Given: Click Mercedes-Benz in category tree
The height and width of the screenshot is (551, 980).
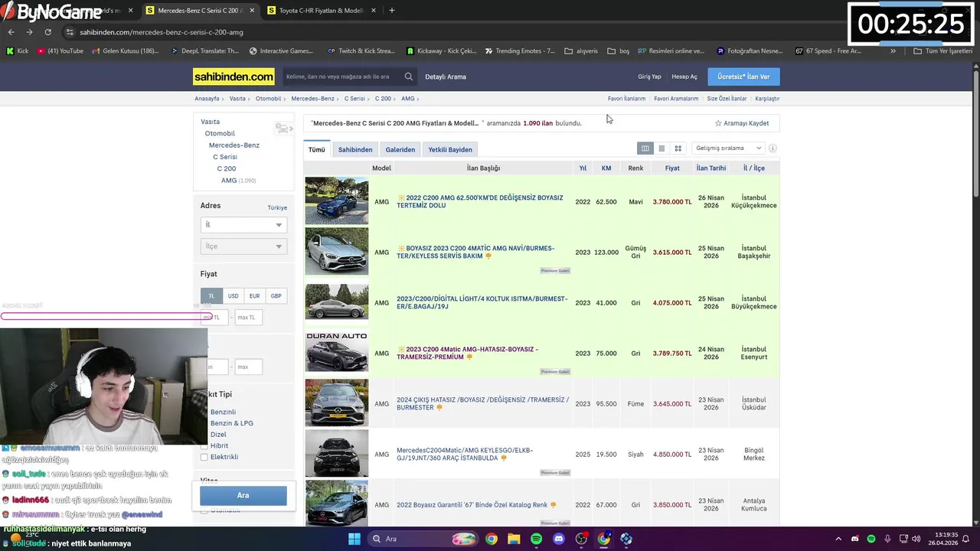Looking at the screenshot, I should click(x=234, y=145).
